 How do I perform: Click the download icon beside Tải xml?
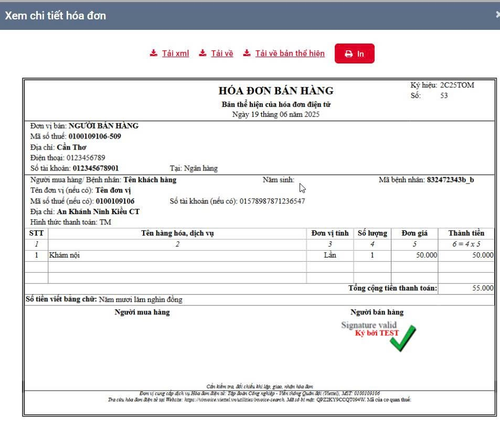pyautogui.click(x=153, y=53)
